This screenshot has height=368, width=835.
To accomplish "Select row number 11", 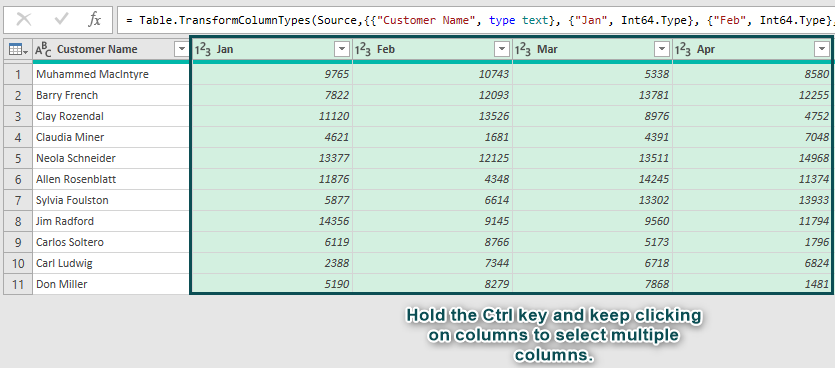I will click(18, 284).
